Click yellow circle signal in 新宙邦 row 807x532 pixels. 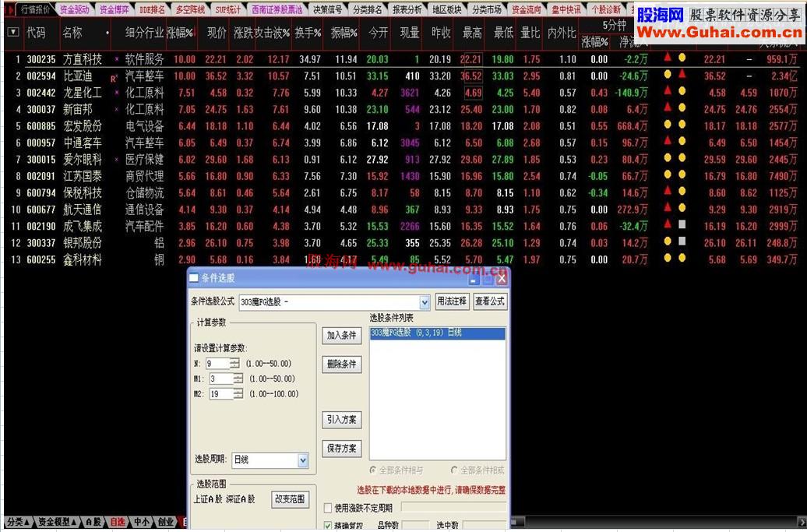pos(682,107)
